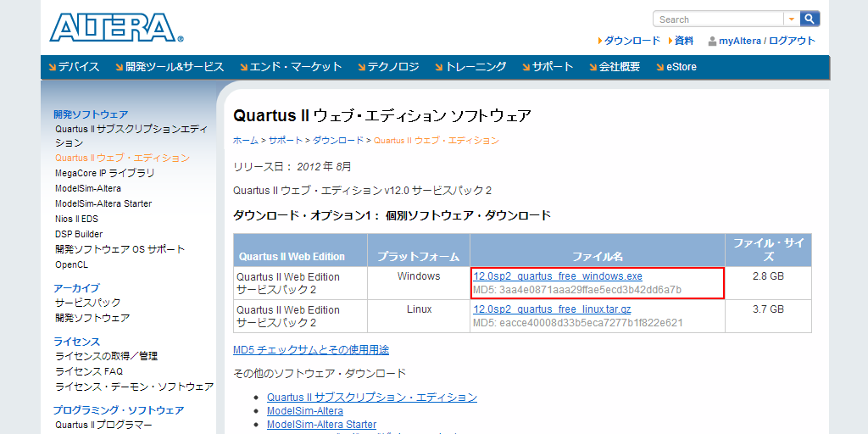868x434 pixels.
Task: Click プログラミング・ソフトウェア sidebar heading
Action: 119,410
